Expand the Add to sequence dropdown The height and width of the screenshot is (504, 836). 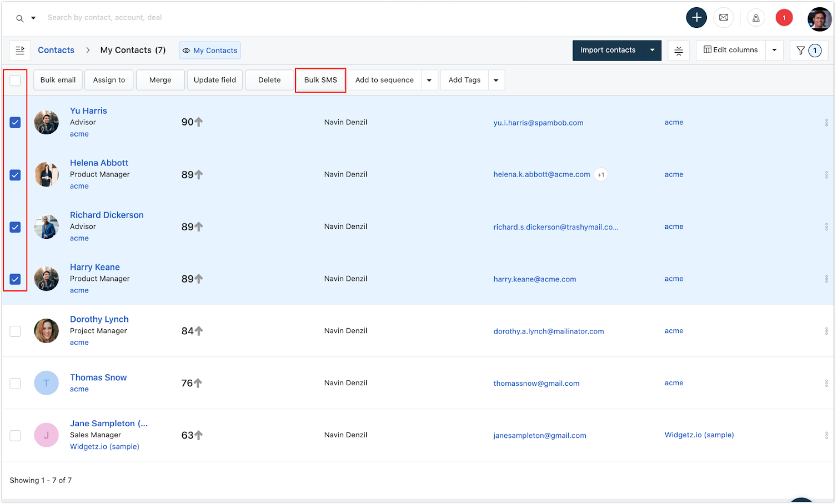click(x=429, y=80)
